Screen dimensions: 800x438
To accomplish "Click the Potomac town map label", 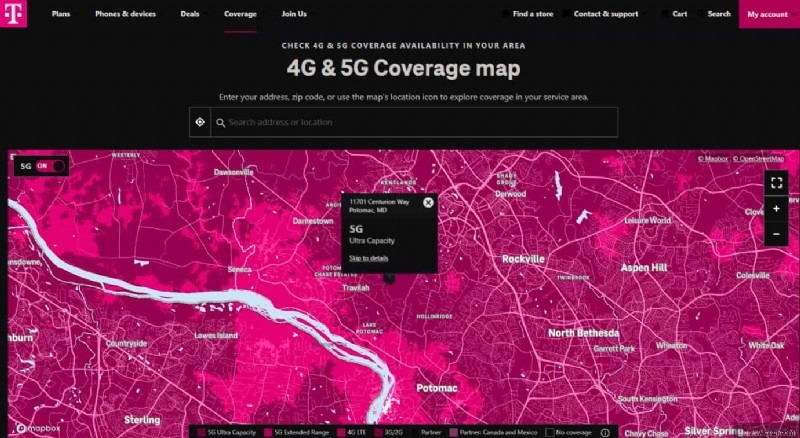I will 437,388.
